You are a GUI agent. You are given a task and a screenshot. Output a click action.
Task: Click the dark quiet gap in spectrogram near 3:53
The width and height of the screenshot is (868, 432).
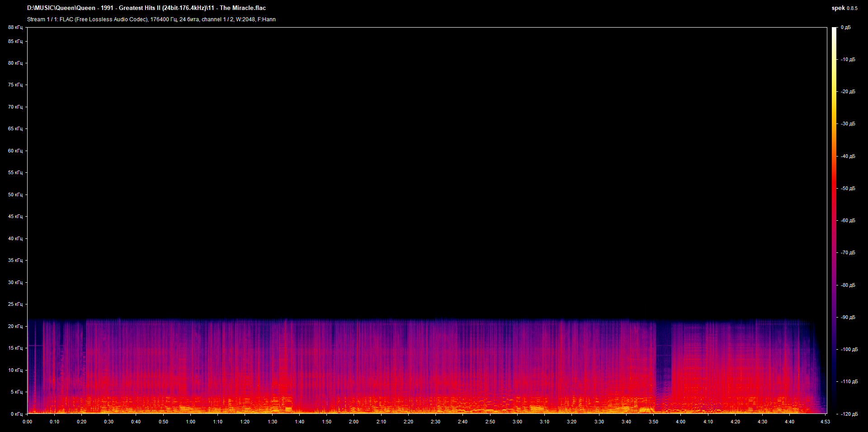point(663,366)
